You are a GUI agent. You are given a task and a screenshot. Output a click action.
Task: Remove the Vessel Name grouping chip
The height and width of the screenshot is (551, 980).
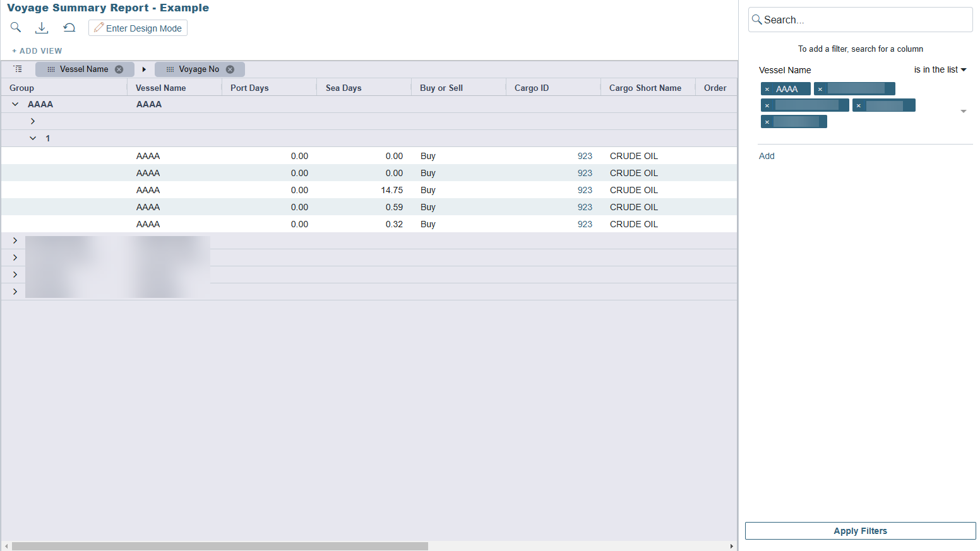(119, 69)
